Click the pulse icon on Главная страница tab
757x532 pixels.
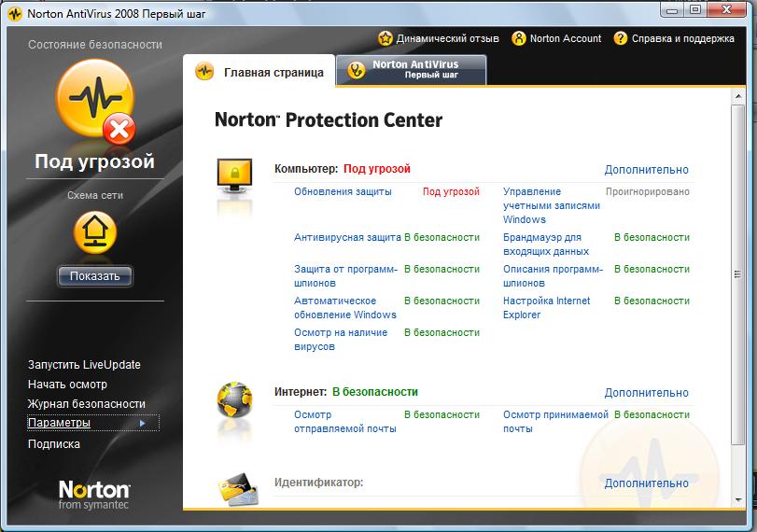(x=204, y=72)
